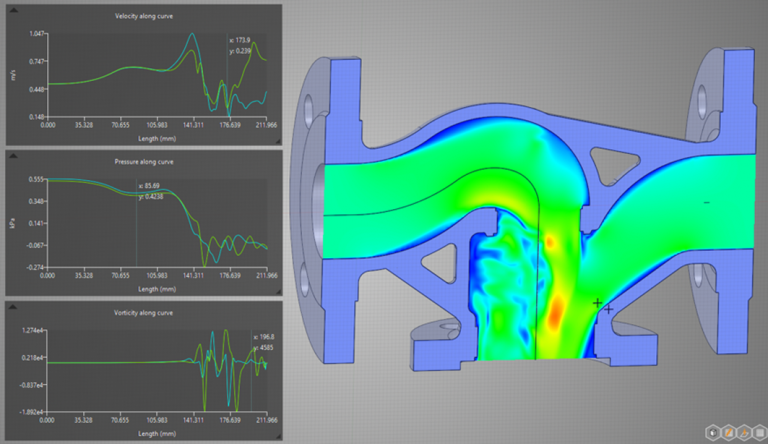Click the 0.348 value on pressure axis

36,201
